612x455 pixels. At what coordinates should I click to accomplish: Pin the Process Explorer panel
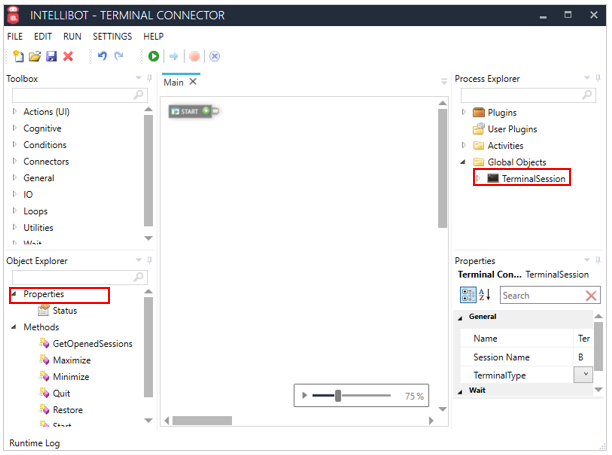pyautogui.click(x=598, y=78)
